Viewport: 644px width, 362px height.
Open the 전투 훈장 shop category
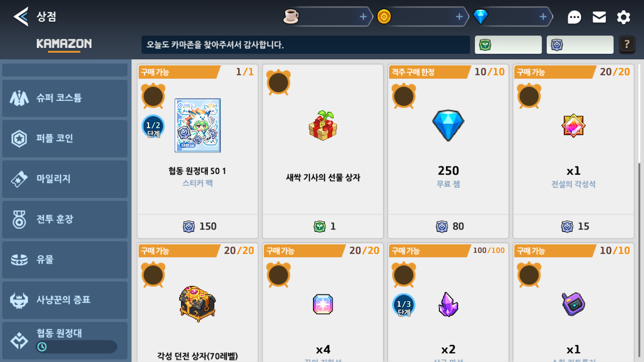tap(65, 219)
